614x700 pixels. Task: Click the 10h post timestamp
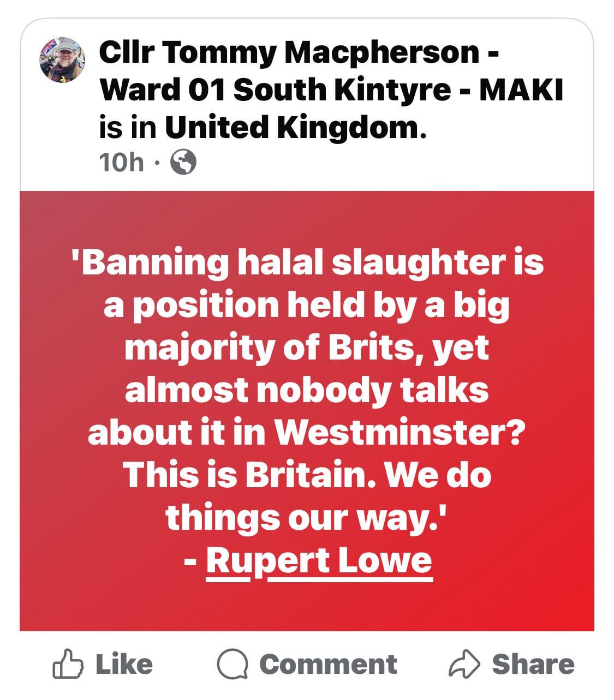point(121,162)
